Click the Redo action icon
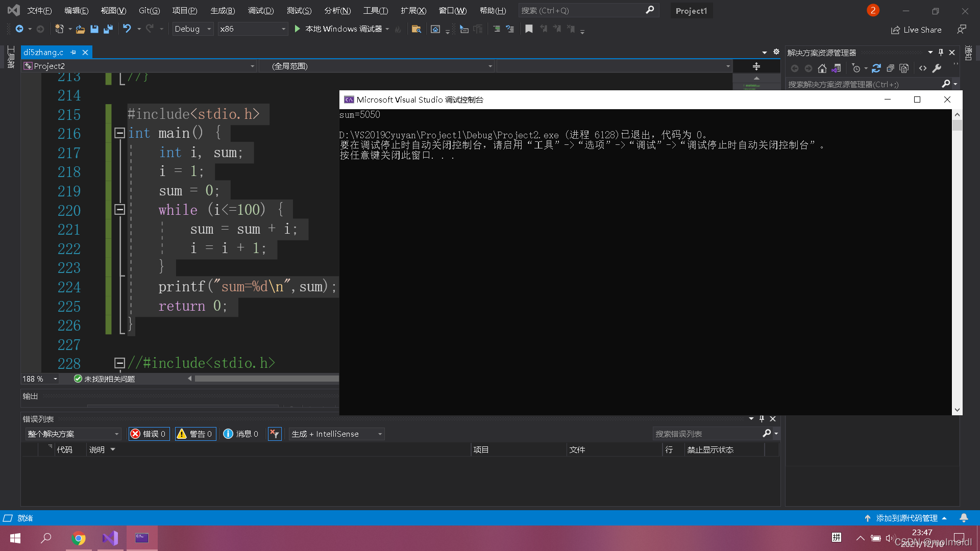The width and height of the screenshot is (980, 551). (x=150, y=29)
